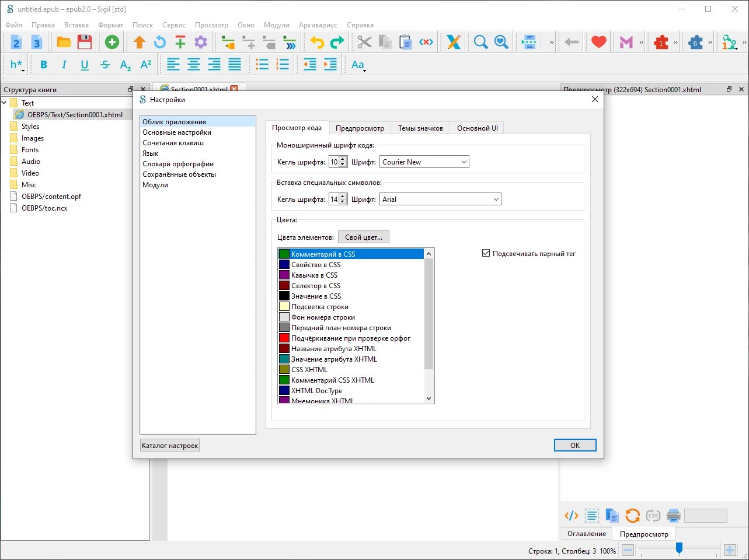The height and width of the screenshot is (560, 749).
Task: Click the Underline formatting icon
Action: click(x=85, y=65)
